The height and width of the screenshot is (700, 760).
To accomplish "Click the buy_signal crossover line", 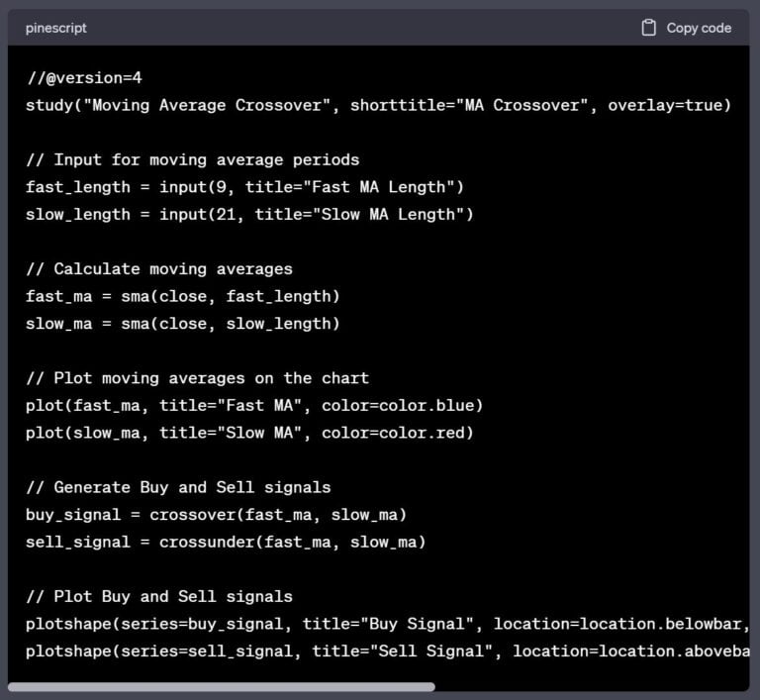I will (x=216, y=514).
